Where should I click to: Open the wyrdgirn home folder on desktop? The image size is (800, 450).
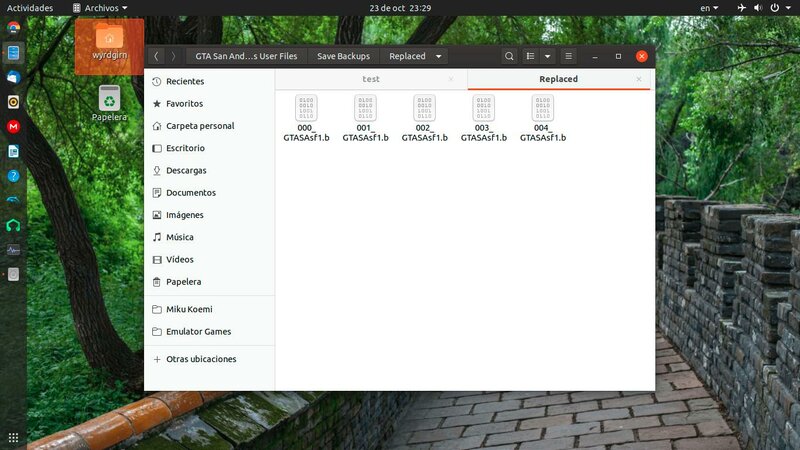(x=109, y=43)
